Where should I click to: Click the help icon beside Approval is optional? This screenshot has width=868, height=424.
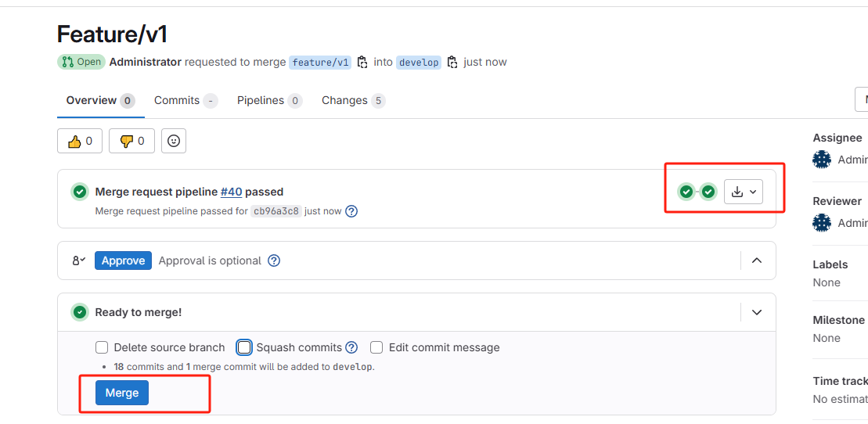coord(274,261)
